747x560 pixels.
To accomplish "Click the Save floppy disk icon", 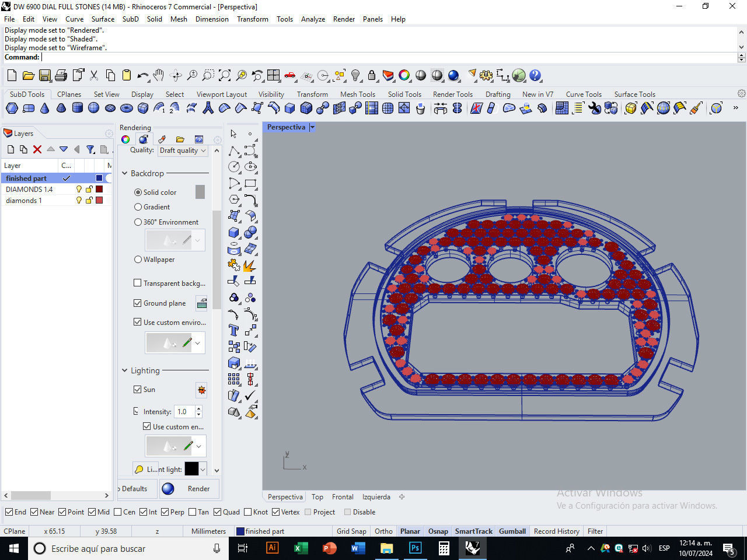I will point(44,75).
